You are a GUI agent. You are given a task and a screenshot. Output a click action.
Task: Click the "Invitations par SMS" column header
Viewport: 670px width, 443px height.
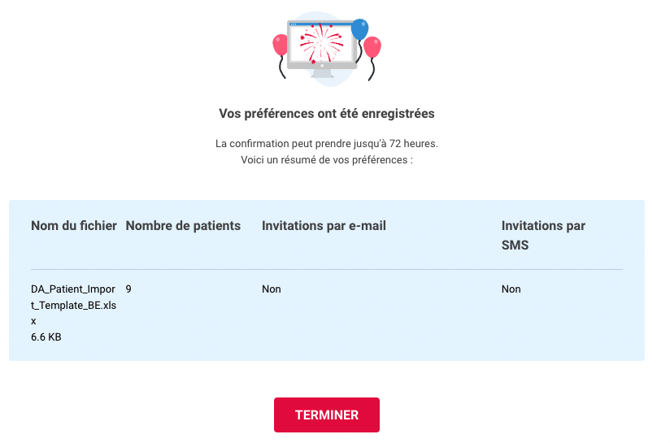(x=543, y=235)
